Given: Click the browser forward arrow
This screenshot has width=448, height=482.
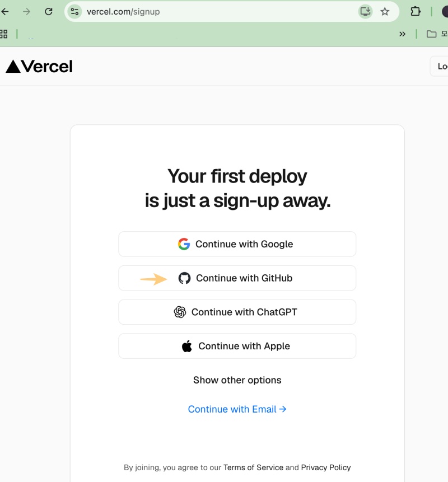Looking at the screenshot, I should (x=27, y=12).
